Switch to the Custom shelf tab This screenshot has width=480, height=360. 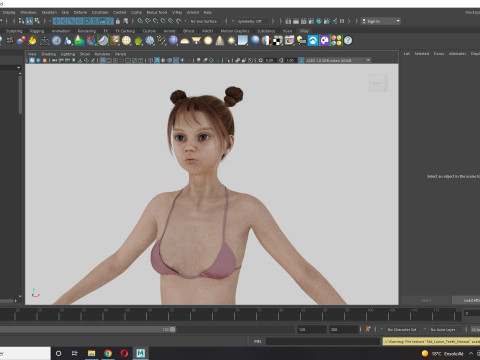149,31
